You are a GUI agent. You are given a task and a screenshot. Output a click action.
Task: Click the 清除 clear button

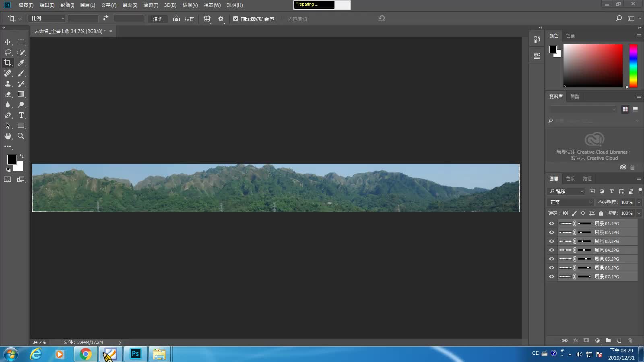point(157,19)
